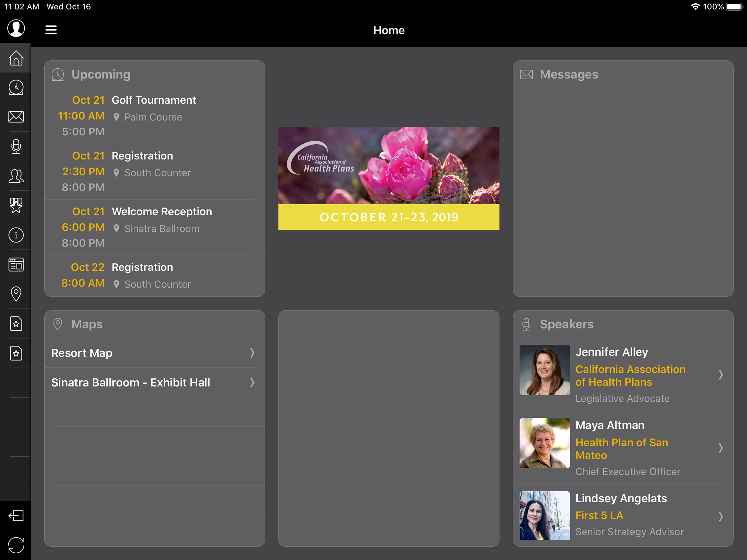Tap the Senior Strategy Advisor title
The width and height of the screenshot is (747, 560).
click(x=629, y=532)
